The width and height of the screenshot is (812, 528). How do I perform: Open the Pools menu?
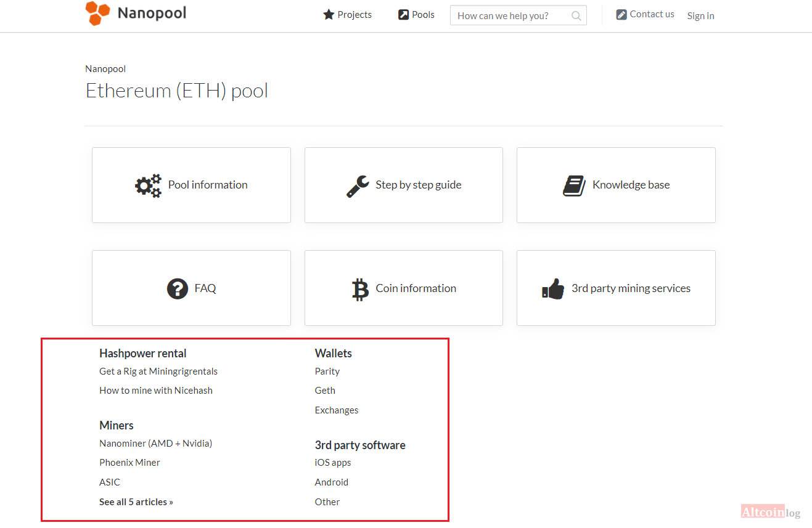tap(416, 14)
